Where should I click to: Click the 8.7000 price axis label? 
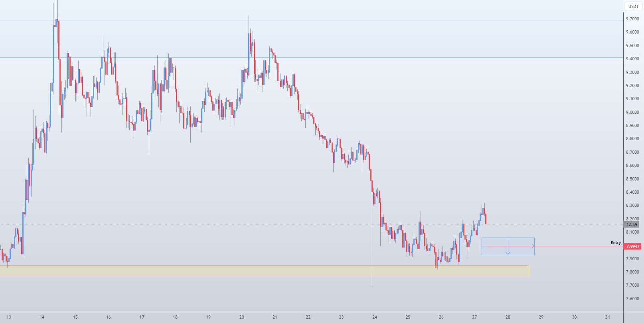(x=632, y=152)
